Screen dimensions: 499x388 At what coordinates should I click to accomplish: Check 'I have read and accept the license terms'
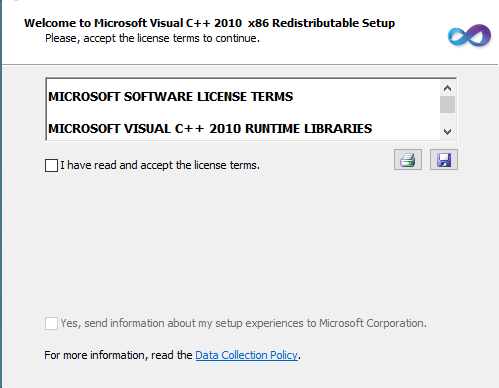coord(51,165)
